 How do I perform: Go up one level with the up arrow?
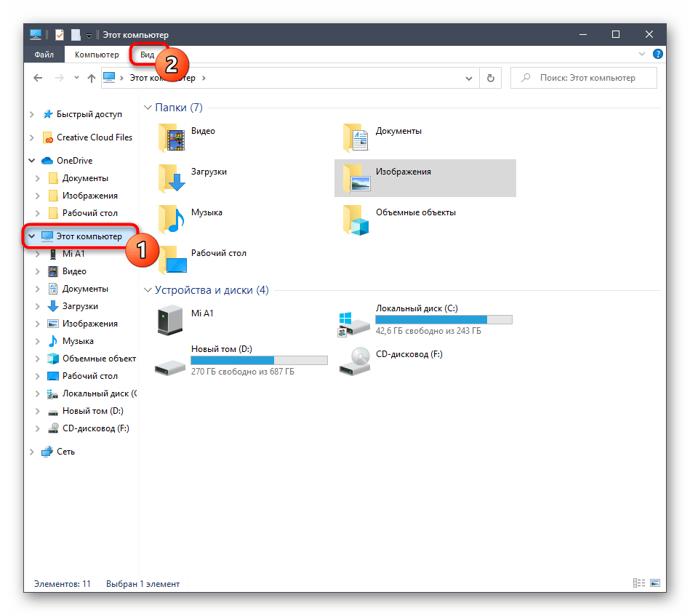click(x=92, y=78)
